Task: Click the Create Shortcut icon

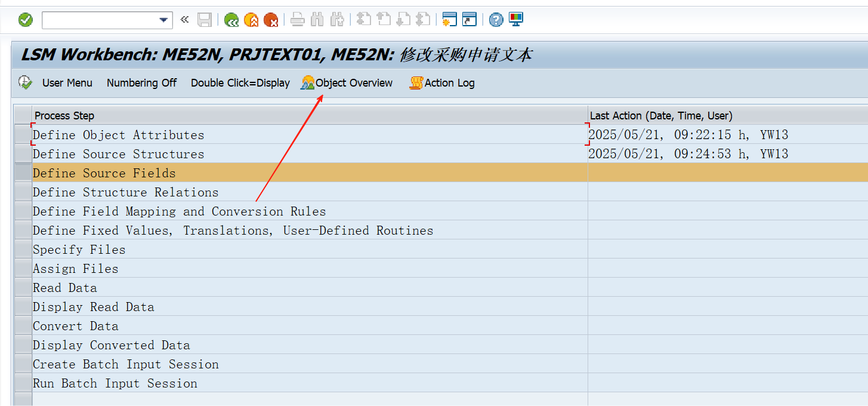Action: tap(469, 20)
